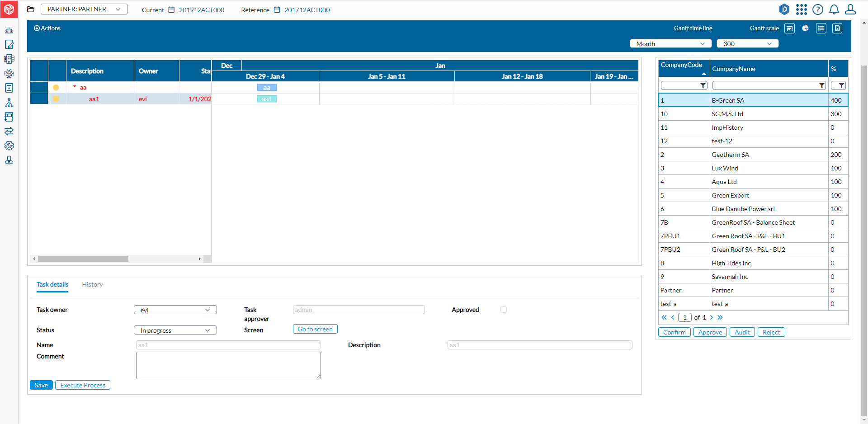Enable the Approved checkbox

pos(504,310)
